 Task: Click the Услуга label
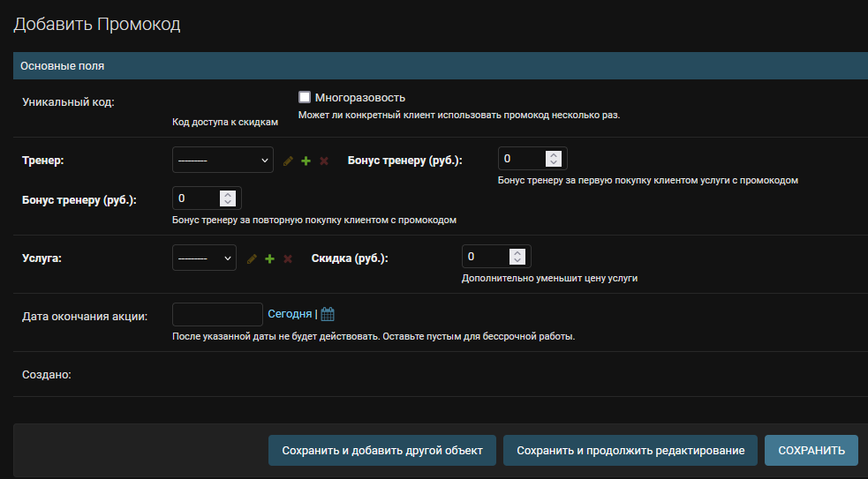coord(42,258)
